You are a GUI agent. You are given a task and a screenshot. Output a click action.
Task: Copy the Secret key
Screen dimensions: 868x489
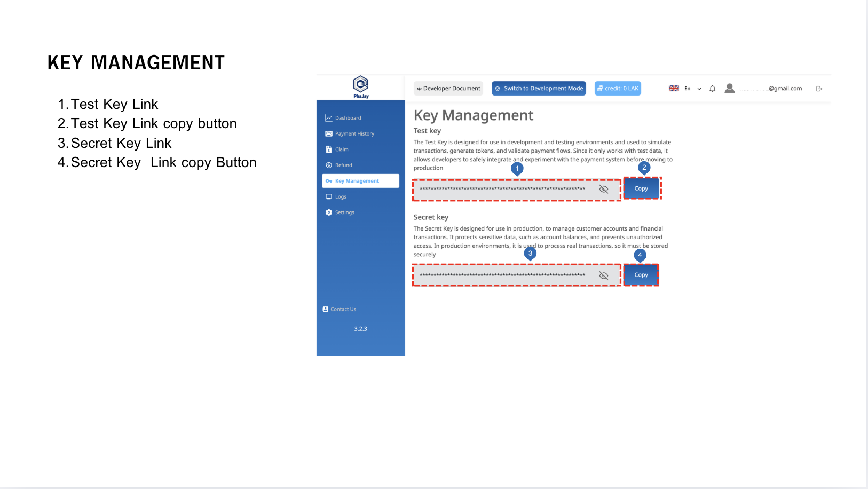641,275
